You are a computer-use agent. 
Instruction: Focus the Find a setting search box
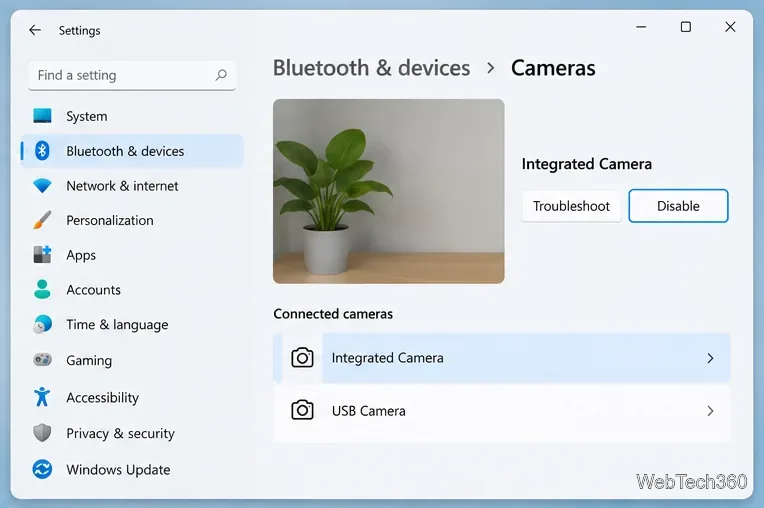click(132, 75)
